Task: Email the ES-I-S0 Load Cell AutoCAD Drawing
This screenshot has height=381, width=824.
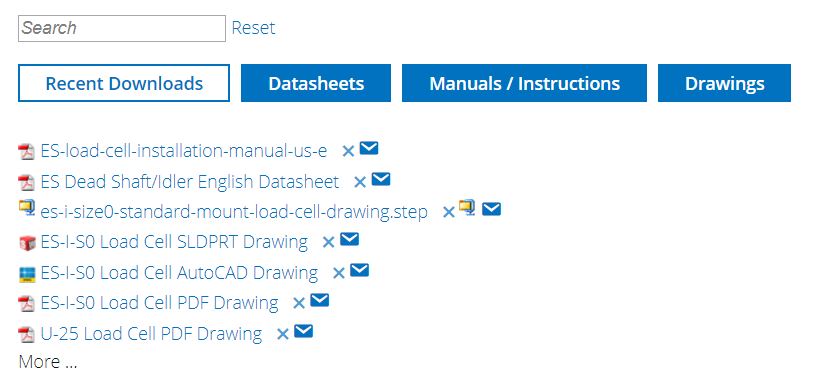Action: tap(359, 270)
